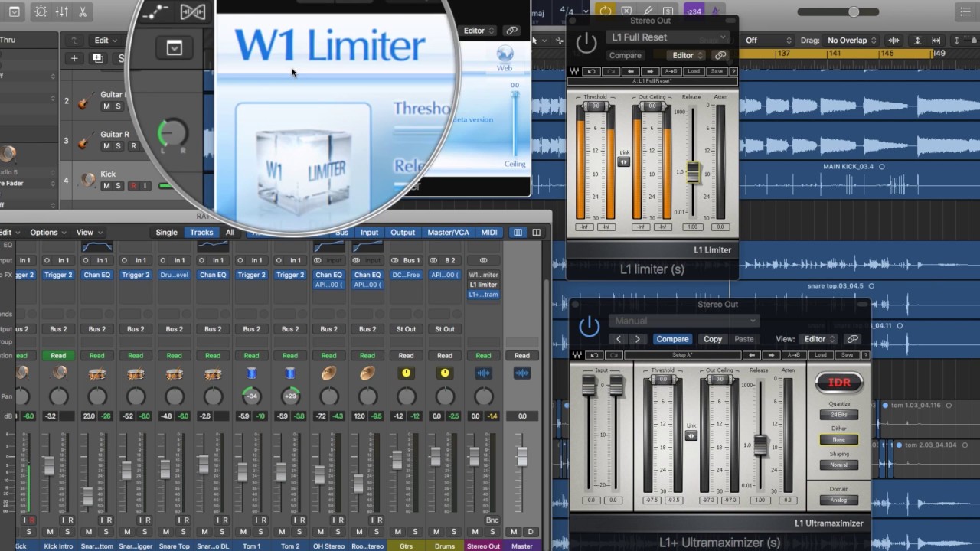Click the link icon in L1 Limiter header
Image resolution: width=980 pixels, height=551 pixels.
tap(720, 55)
